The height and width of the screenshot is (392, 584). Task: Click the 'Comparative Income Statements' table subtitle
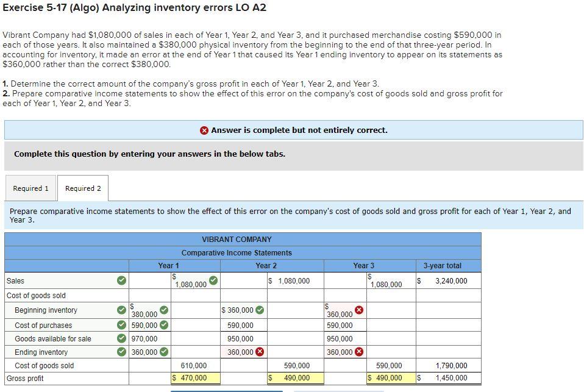click(x=237, y=252)
